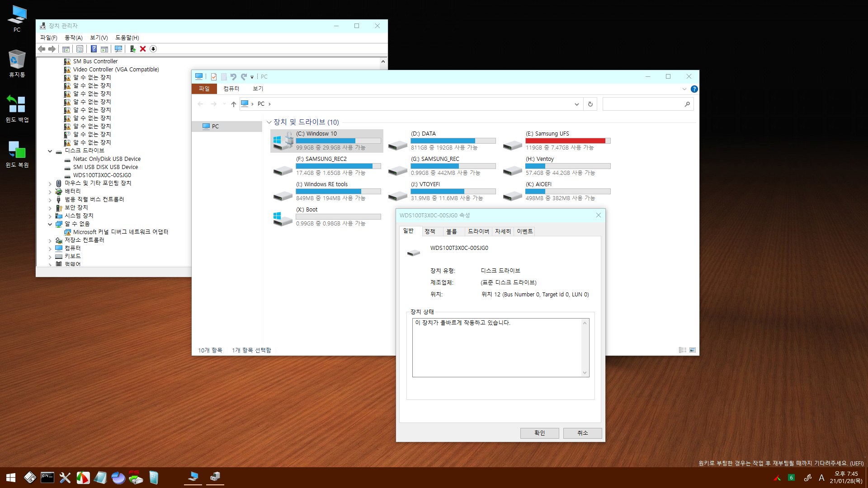Click Update driver icon with green arrow
This screenshot has width=868, height=488.
click(x=132, y=49)
